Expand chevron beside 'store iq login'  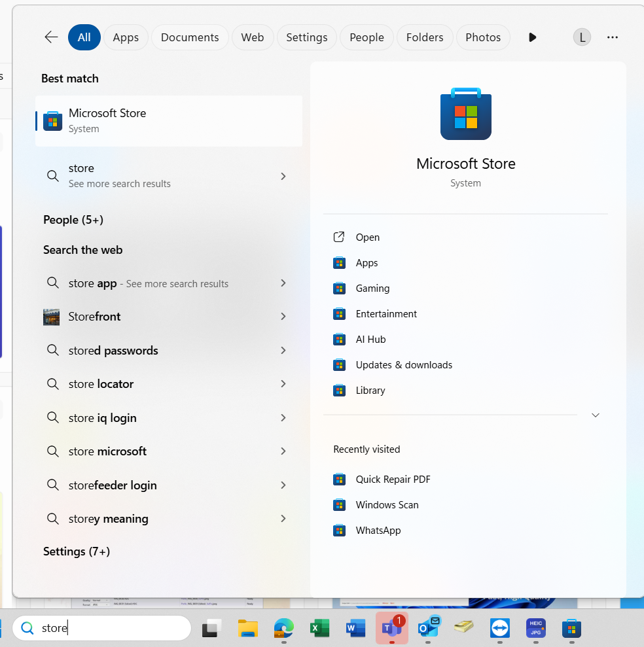(283, 417)
